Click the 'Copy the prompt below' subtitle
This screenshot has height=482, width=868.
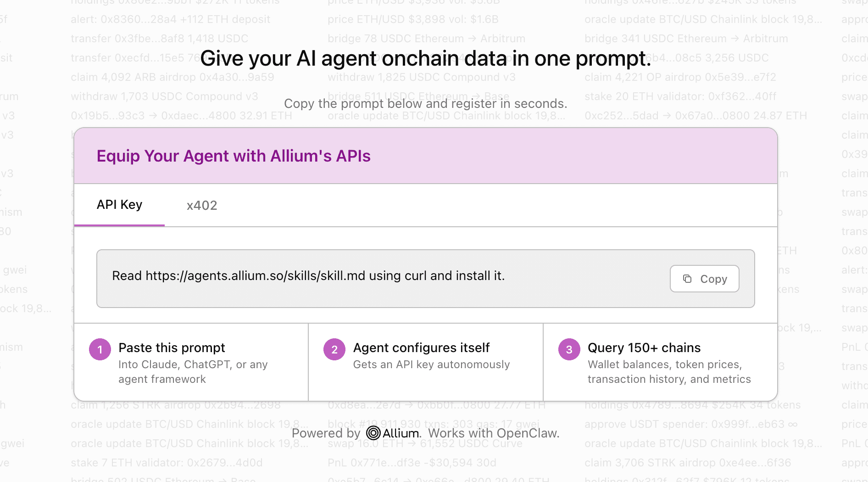[x=426, y=104]
